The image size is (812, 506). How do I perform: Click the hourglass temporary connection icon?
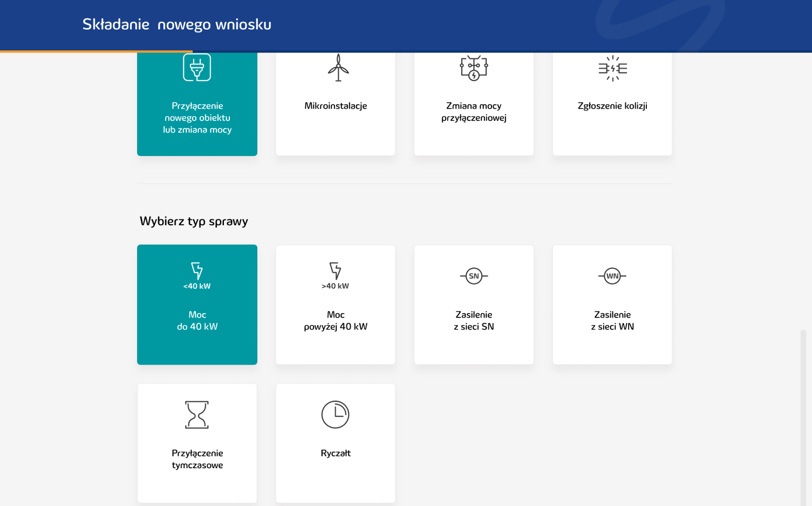click(x=197, y=415)
